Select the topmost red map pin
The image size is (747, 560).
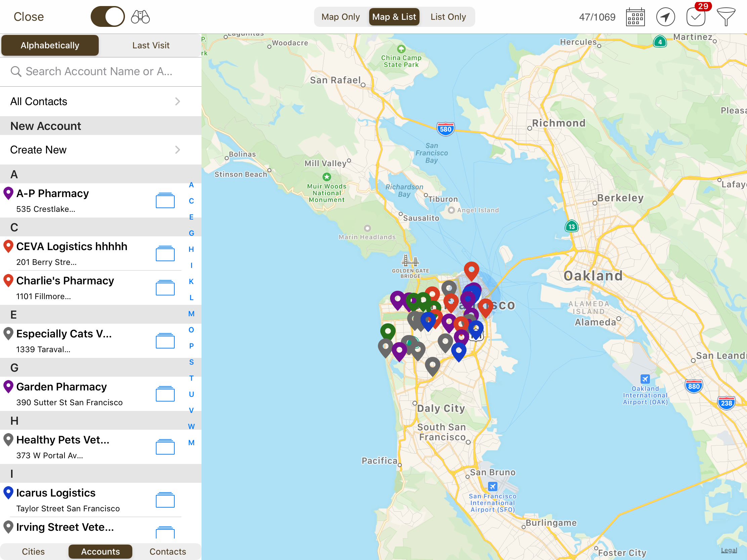click(x=471, y=270)
